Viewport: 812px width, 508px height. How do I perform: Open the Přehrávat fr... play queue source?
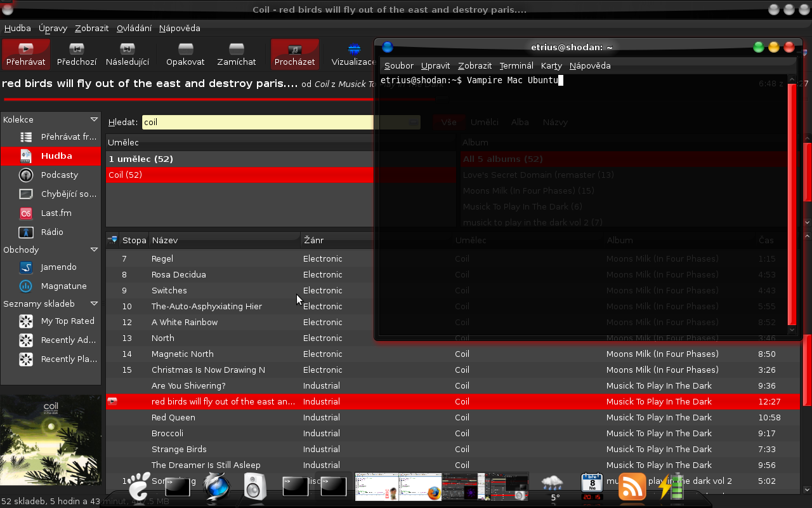51,137
